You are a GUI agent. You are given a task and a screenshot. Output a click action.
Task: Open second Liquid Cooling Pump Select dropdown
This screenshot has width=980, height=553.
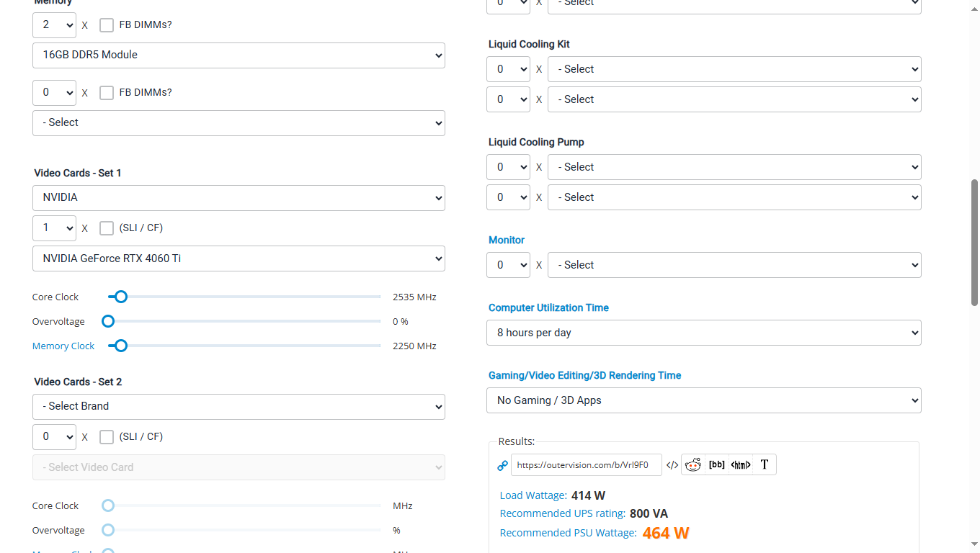point(734,198)
